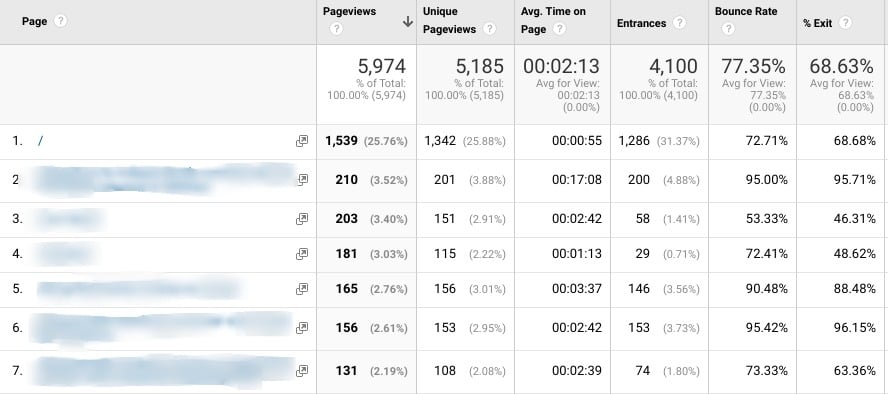The height and width of the screenshot is (394, 888).
Task: Click help icon beside Avg. Time on Page
Action: tap(560, 29)
